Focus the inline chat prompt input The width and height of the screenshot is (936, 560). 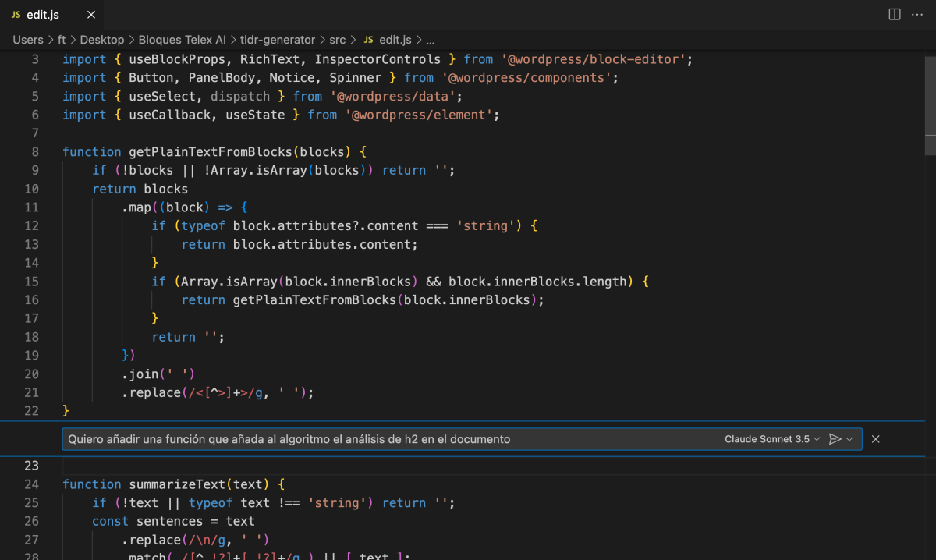point(312,439)
